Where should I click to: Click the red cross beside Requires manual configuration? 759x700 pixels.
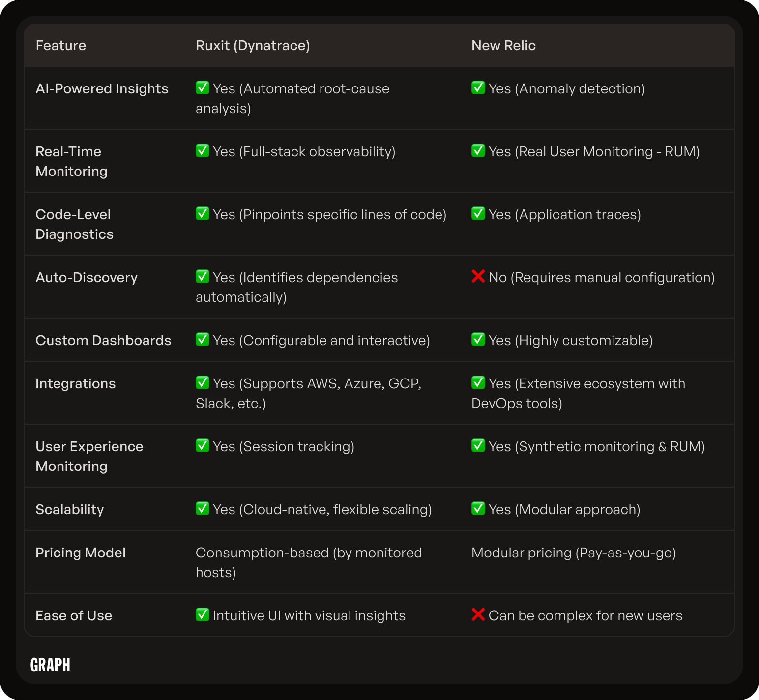tap(478, 276)
